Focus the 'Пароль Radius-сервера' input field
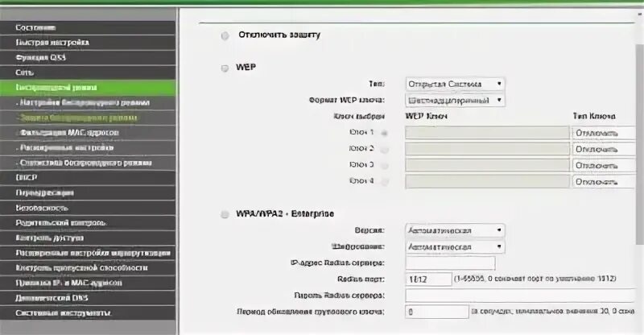This screenshot has width=644, height=335. 522,295
